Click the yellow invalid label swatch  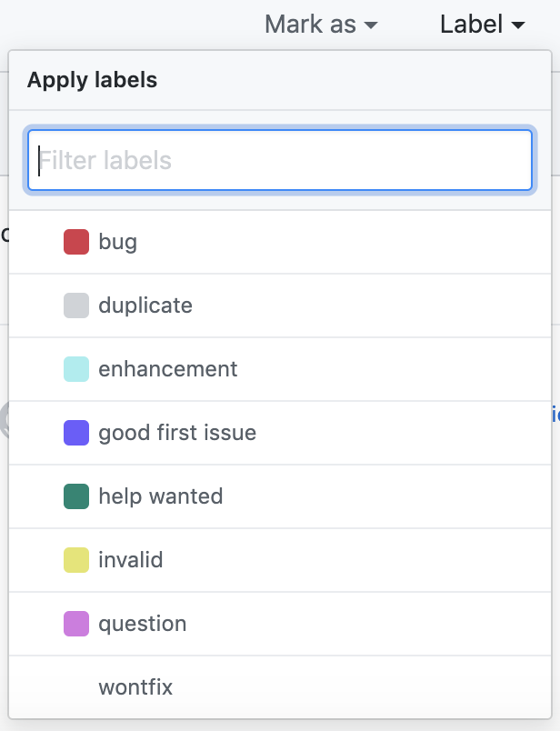click(77, 560)
